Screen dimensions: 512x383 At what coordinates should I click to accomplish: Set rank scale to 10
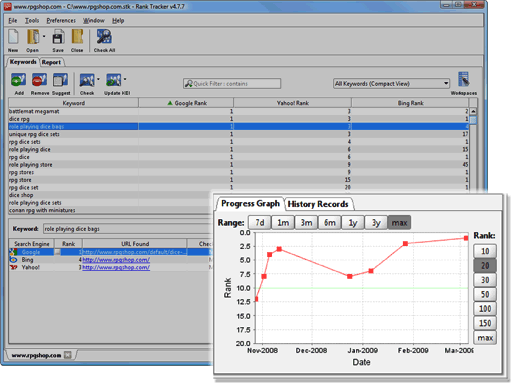point(485,251)
